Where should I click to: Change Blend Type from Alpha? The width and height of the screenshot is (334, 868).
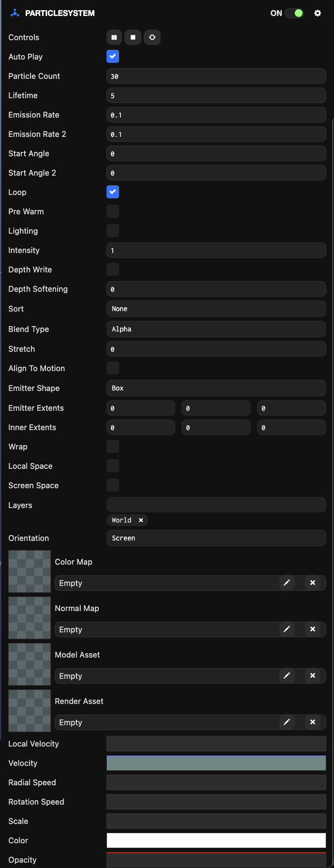tap(216, 329)
